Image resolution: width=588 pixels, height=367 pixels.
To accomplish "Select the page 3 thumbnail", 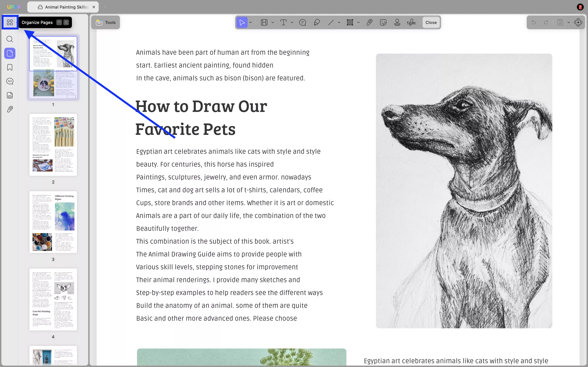I will click(53, 222).
